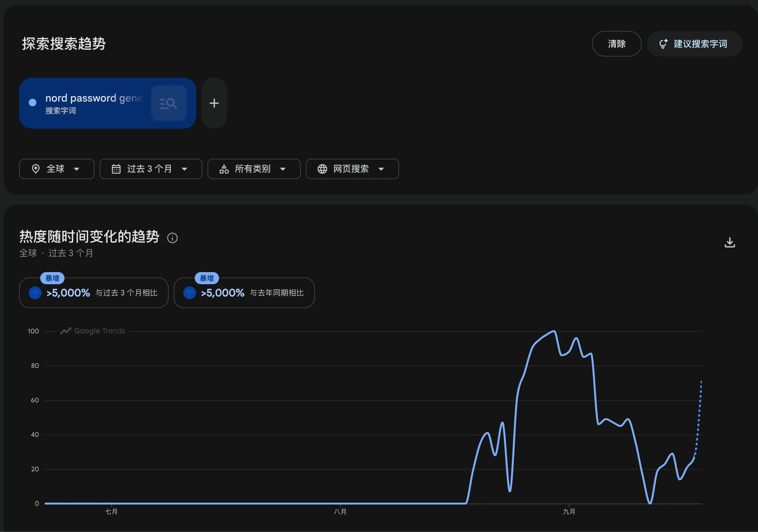The height and width of the screenshot is (532, 758).
Task: Click the 八月 axis label
Action: 340,512
